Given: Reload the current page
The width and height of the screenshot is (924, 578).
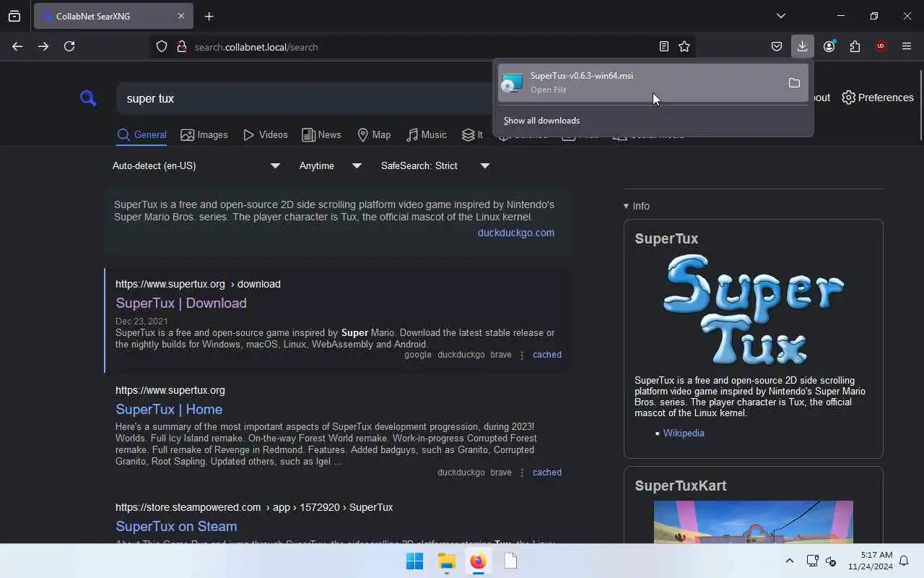Looking at the screenshot, I should [69, 46].
